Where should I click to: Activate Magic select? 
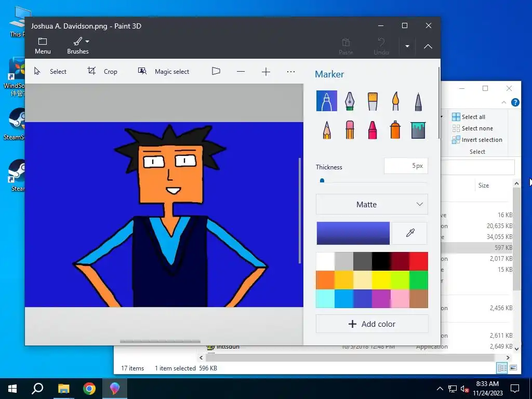point(164,71)
